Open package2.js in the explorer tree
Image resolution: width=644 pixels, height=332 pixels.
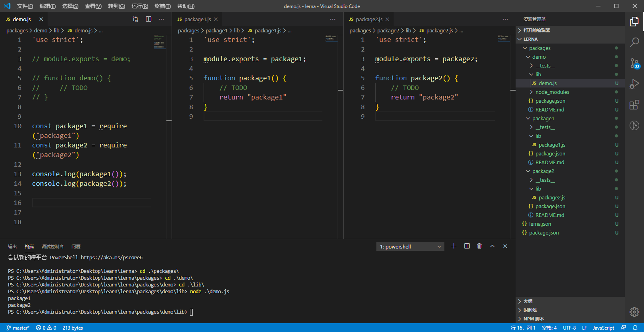click(570, 197)
